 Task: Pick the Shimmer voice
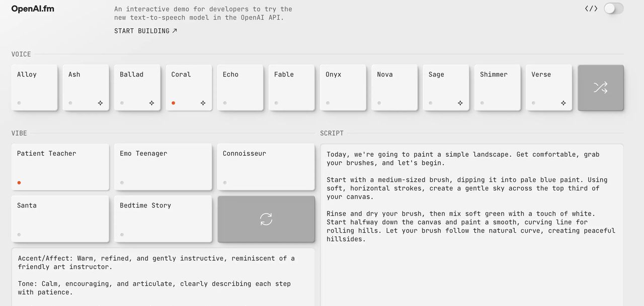pos(497,87)
